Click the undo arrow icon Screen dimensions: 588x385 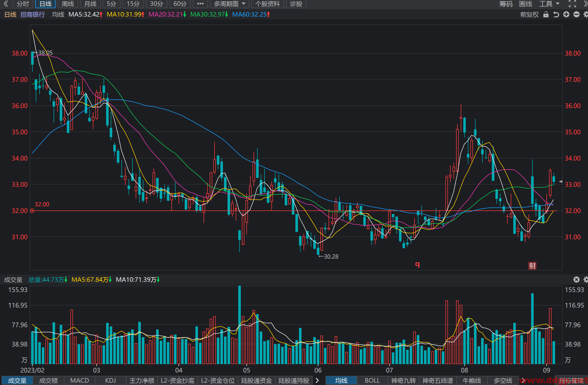[x=556, y=15]
